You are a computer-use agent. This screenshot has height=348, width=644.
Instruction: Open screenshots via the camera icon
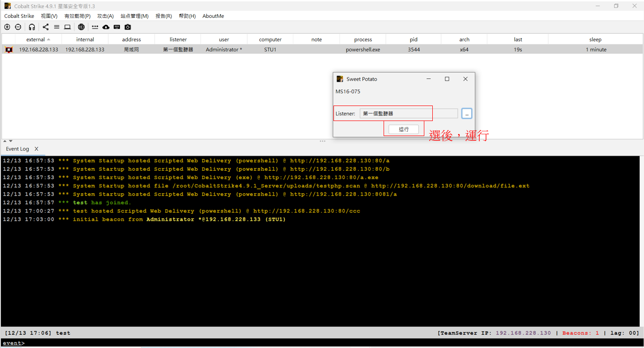click(x=128, y=27)
